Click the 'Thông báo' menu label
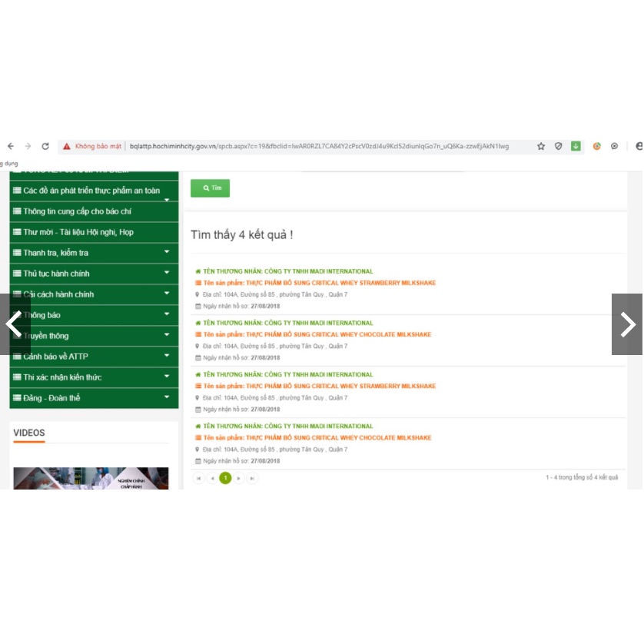Viewport: 644px width, 644px height. click(42, 315)
